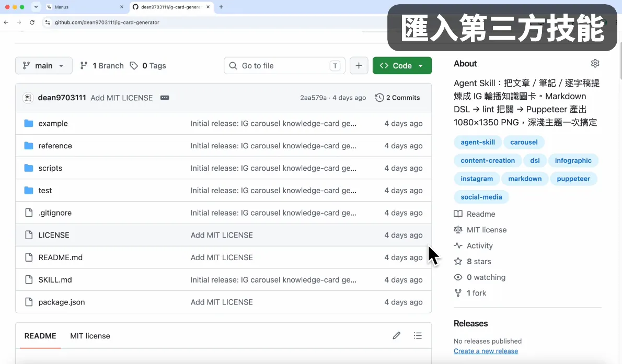Click Create a new release link
Viewport: 622px width, 364px height.
tap(486, 351)
